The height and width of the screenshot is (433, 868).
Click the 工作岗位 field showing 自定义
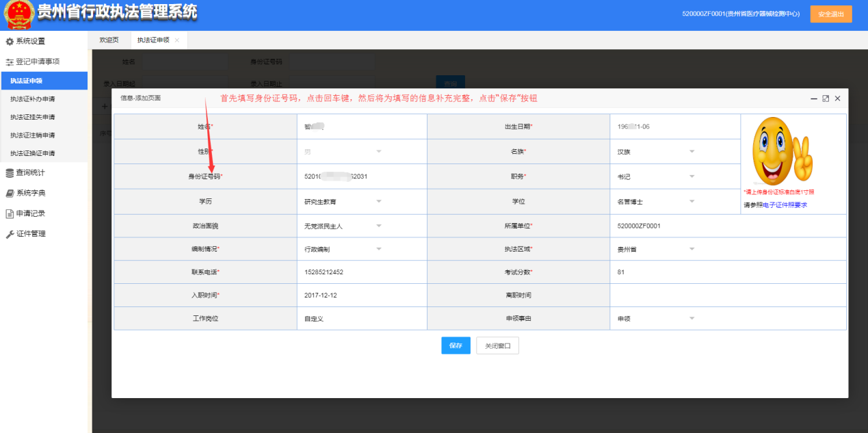[x=362, y=318]
